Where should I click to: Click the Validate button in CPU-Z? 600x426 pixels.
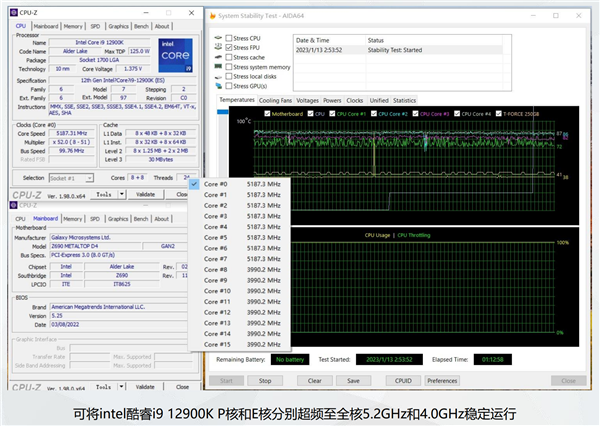click(146, 194)
